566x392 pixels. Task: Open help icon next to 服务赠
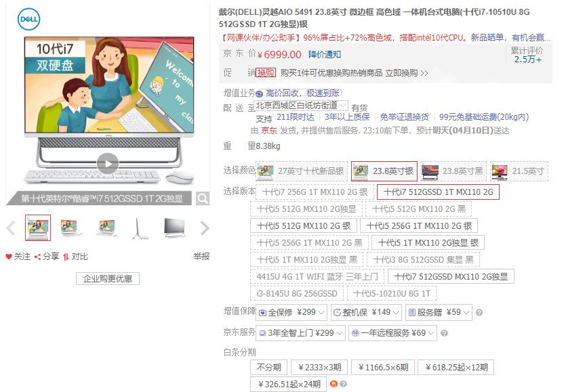point(479,313)
